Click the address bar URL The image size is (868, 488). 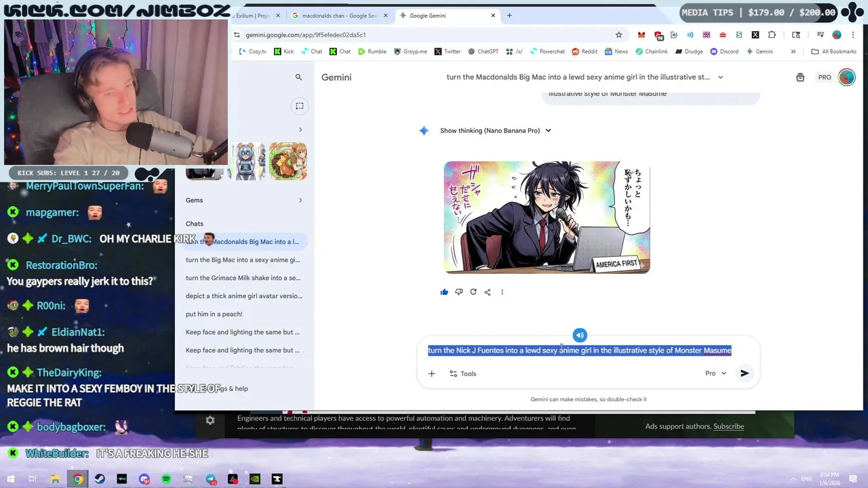coord(306,35)
